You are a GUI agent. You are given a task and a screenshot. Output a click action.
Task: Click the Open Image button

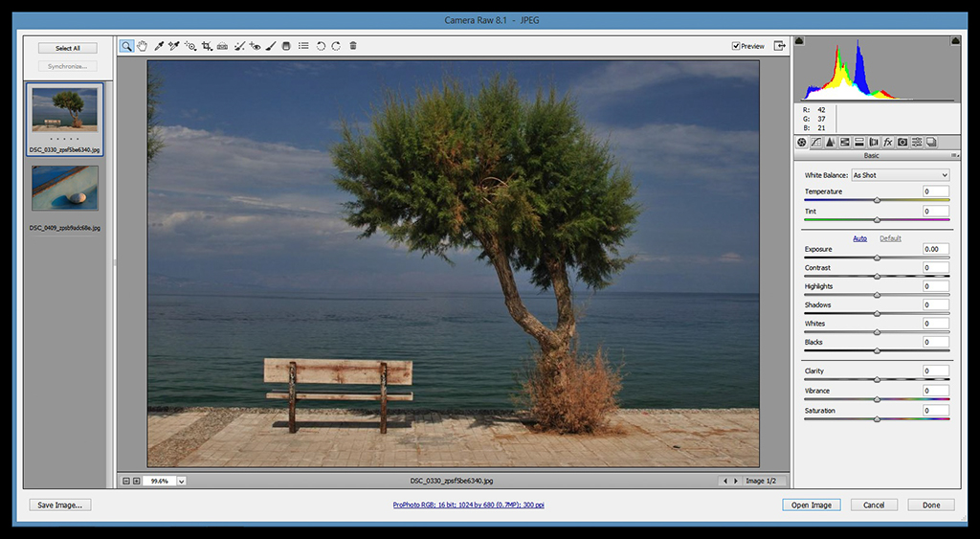pyautogui.click(x=811, y=505)
